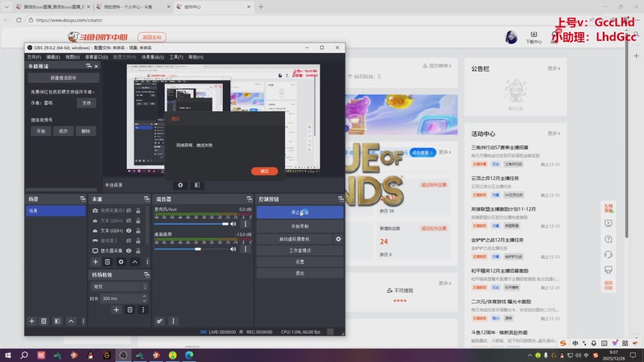Screen dimensions: 644x362
Task: Add a transition in 转场特效 panel
Action: pyautogui.click(x=116, y=310)
